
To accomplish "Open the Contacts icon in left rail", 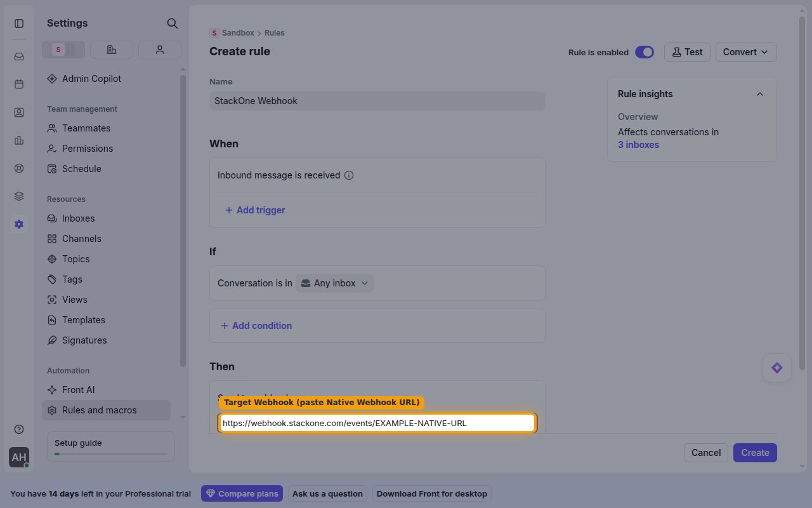I will tap(19, 112).
